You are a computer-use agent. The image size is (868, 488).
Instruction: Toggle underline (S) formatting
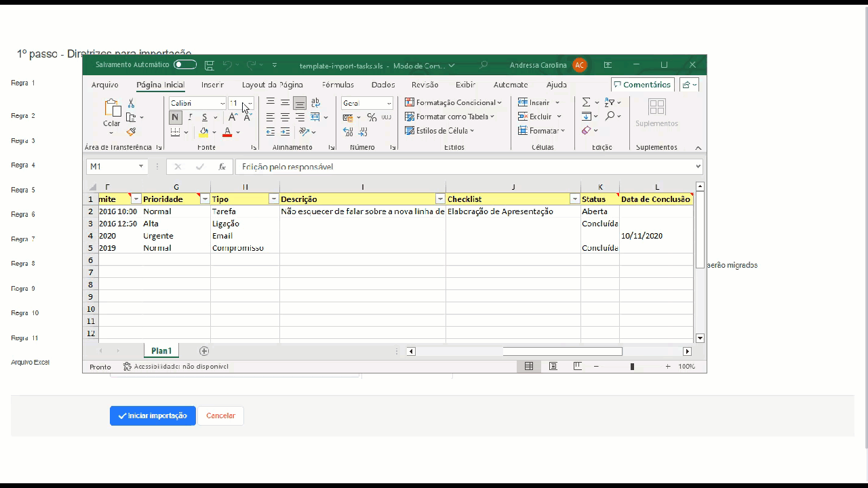tap(204, 117)
